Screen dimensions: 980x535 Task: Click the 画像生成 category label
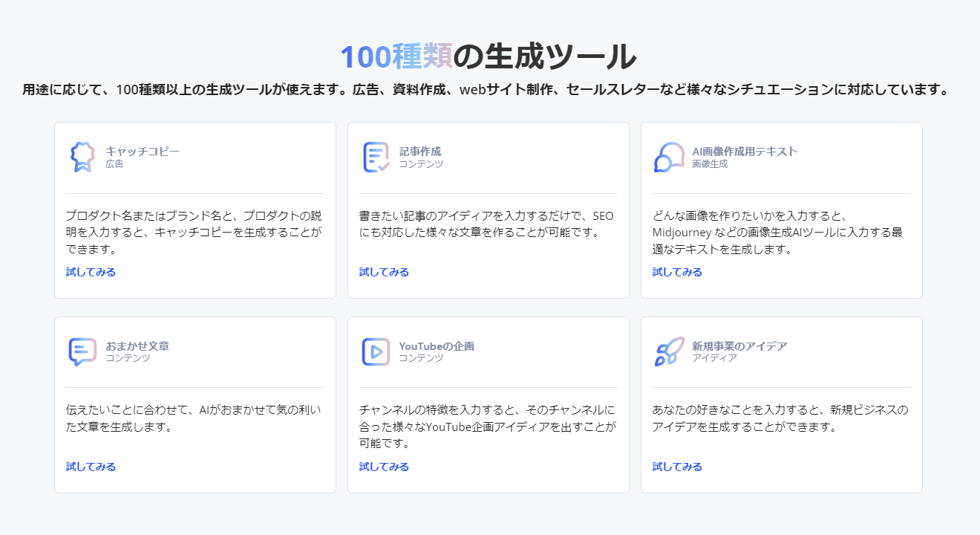(x=710, y=163)
